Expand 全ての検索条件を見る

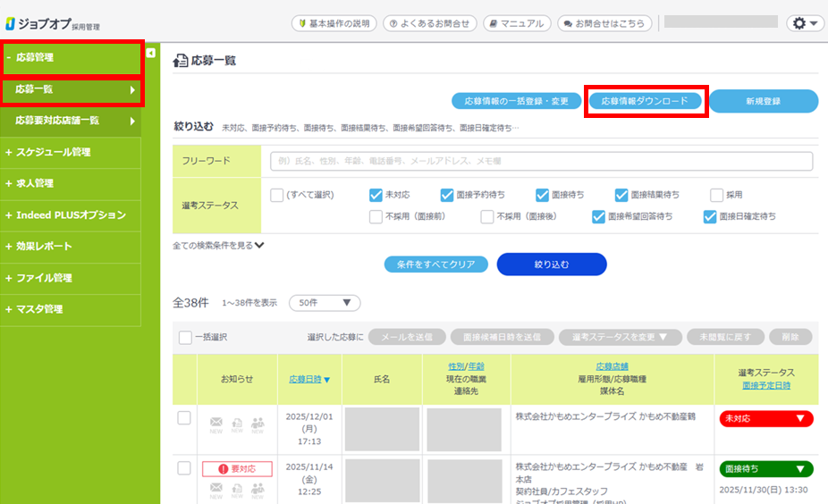tap(219, 245)
